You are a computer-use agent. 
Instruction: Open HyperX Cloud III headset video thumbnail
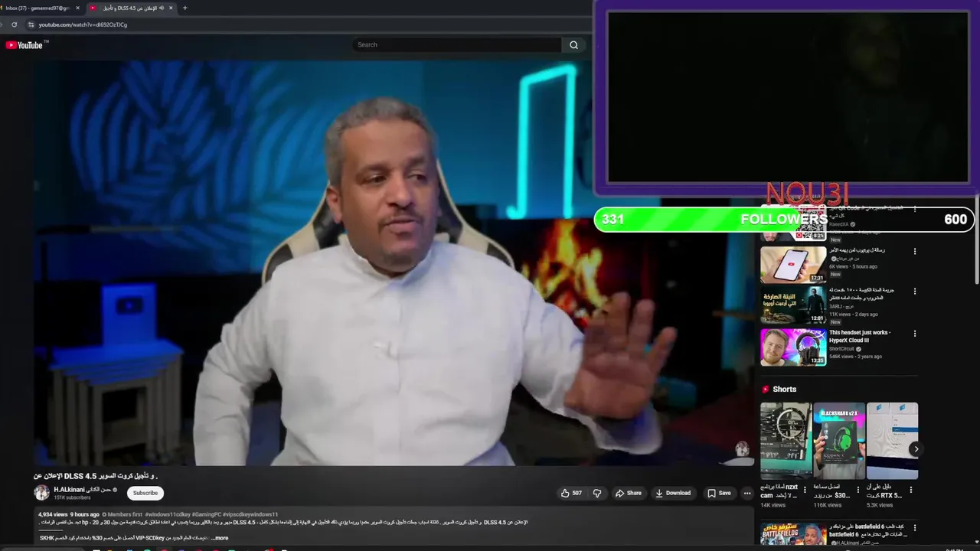[x=793, y=347]
